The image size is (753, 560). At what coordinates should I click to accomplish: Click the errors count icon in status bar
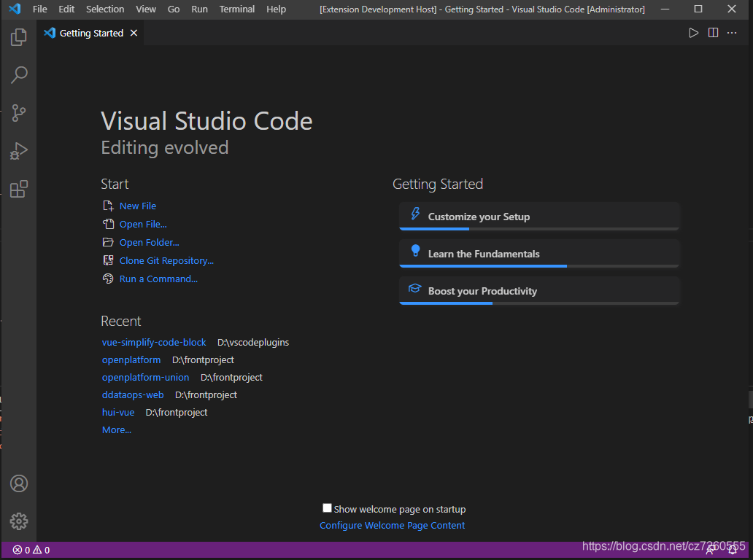pyautogui.click(x=18, y=550)
